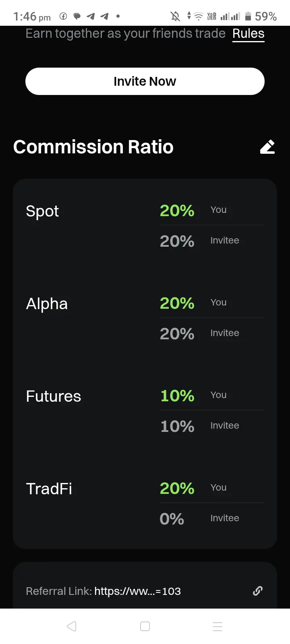Screen dimensions: 290x644
Task: Copy the referral link via chain icon
Action: pos(258,591)
